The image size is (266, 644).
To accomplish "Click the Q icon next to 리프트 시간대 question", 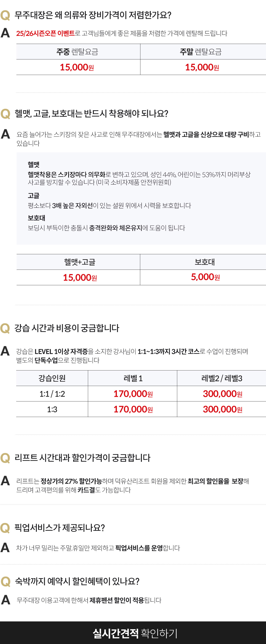I will point(5,458).
